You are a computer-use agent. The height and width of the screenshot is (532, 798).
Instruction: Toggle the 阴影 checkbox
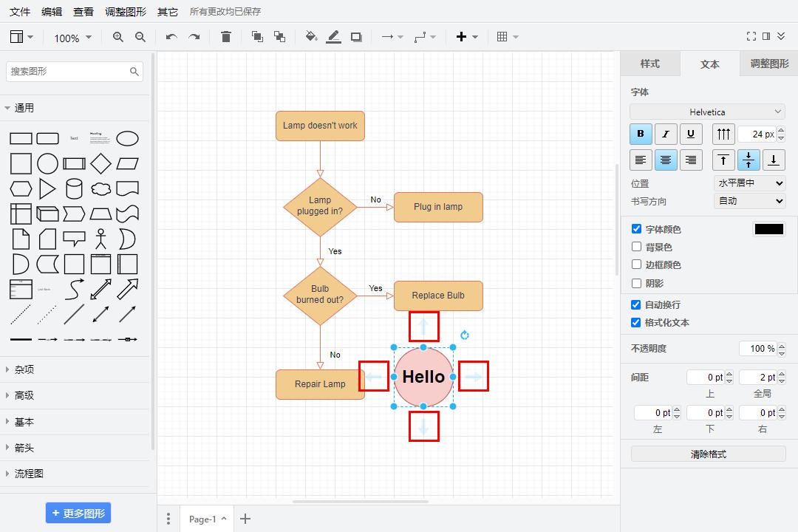click(x=636, y=283)
